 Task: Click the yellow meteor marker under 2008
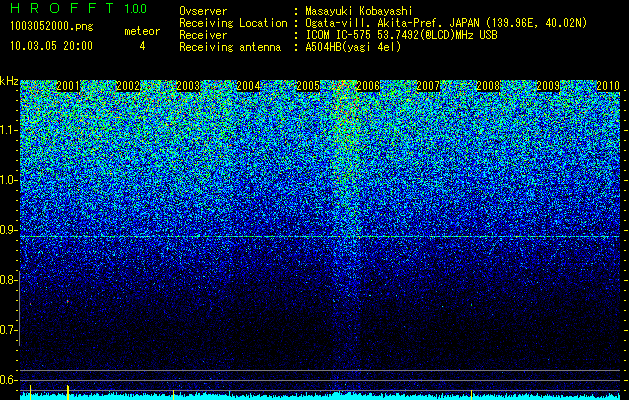point(471,395)
